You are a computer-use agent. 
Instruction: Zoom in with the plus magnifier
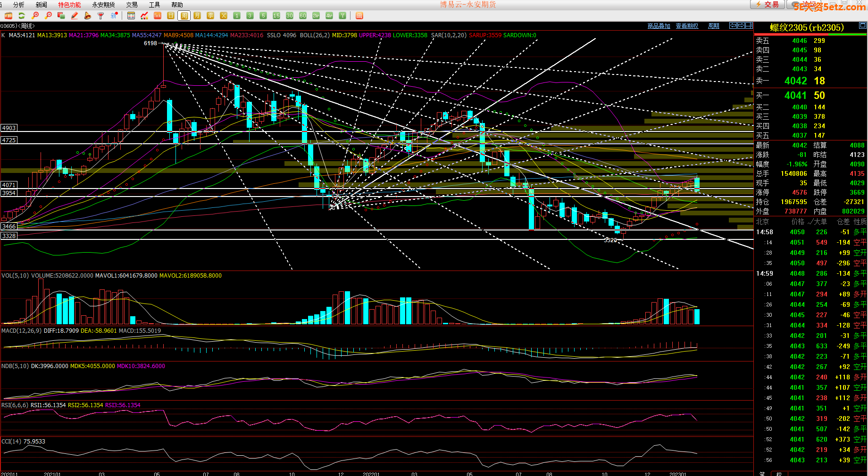[35, 16]
